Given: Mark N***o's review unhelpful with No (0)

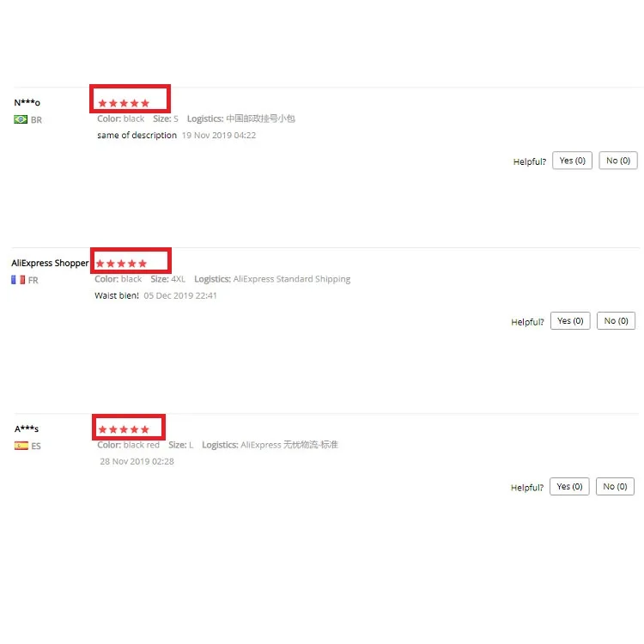Looking at the screenshot, I should 618,161.
